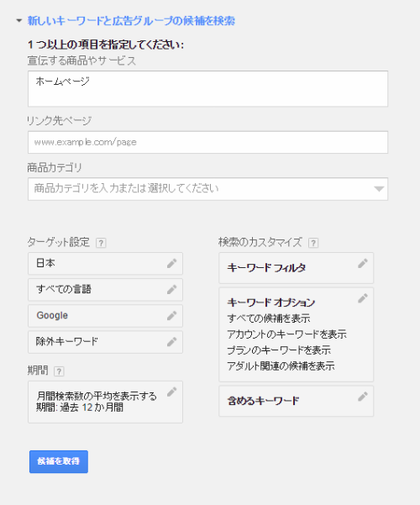Edit the すべての言語 language pencil icon
Viewport: 420px width, 505px height.
[x=171, y=290]
